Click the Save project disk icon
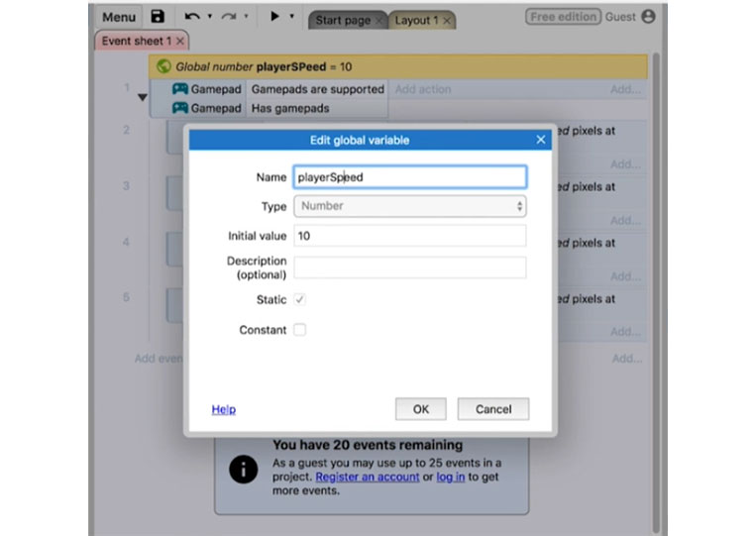This screenshot has width=756, height=536. (x=158, y=17)
